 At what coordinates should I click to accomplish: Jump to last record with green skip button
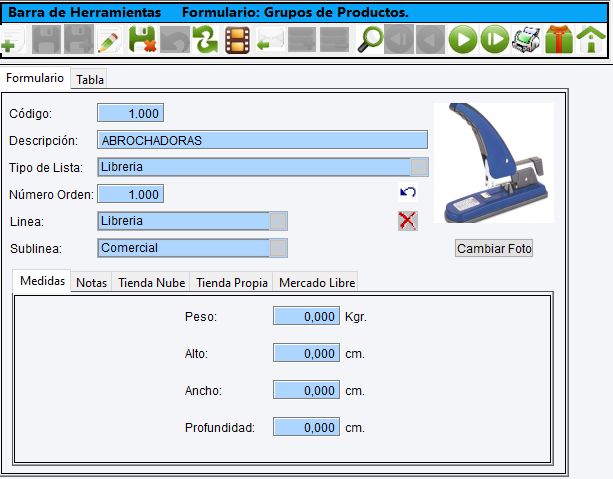click(x=495, y=39)
